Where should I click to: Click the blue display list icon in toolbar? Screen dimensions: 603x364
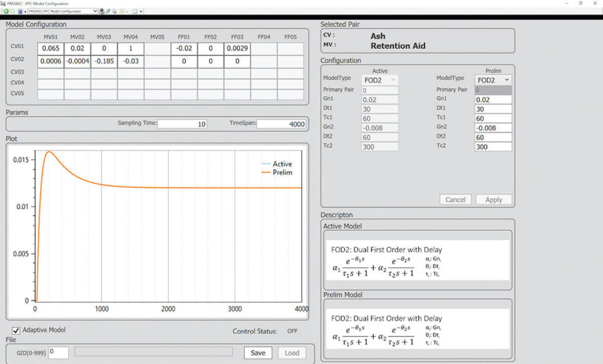pyautogui.click(x=20, y=11)
